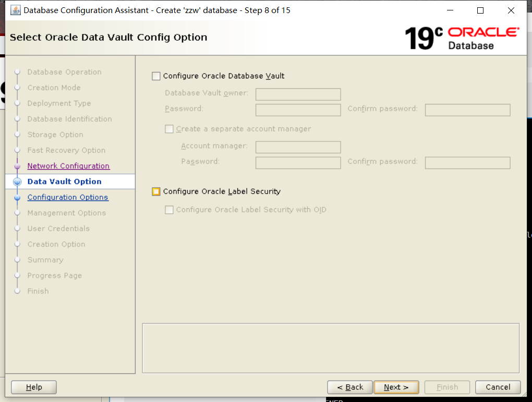Click the Account manager input field
Image resolution: width=532 pixels, height=402 pixels.
tap(298, 147)
